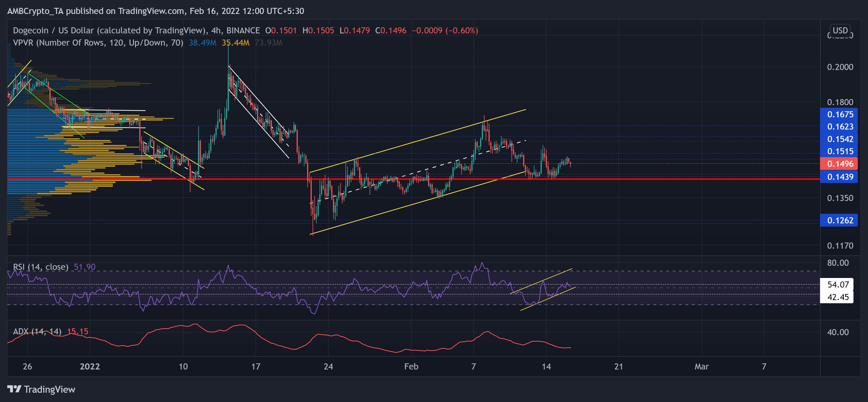Select the Dogecoin / US Dollar symbol title
The width and height of the screenshot is (868, 402).
[110, 30]
